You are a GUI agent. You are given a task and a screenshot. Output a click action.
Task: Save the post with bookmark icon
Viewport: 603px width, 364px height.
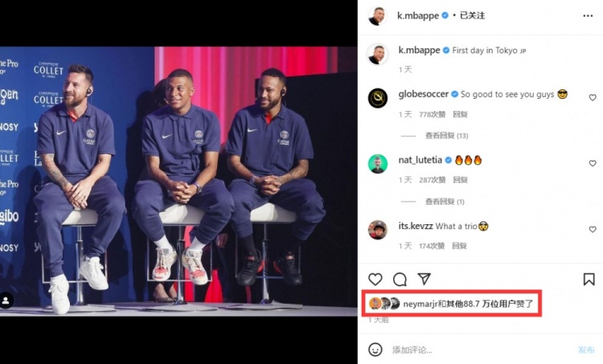pos(589,279)
